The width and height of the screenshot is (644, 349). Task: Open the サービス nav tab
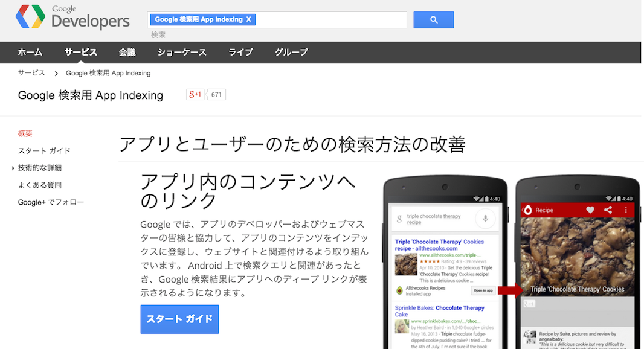click(80, 52)
